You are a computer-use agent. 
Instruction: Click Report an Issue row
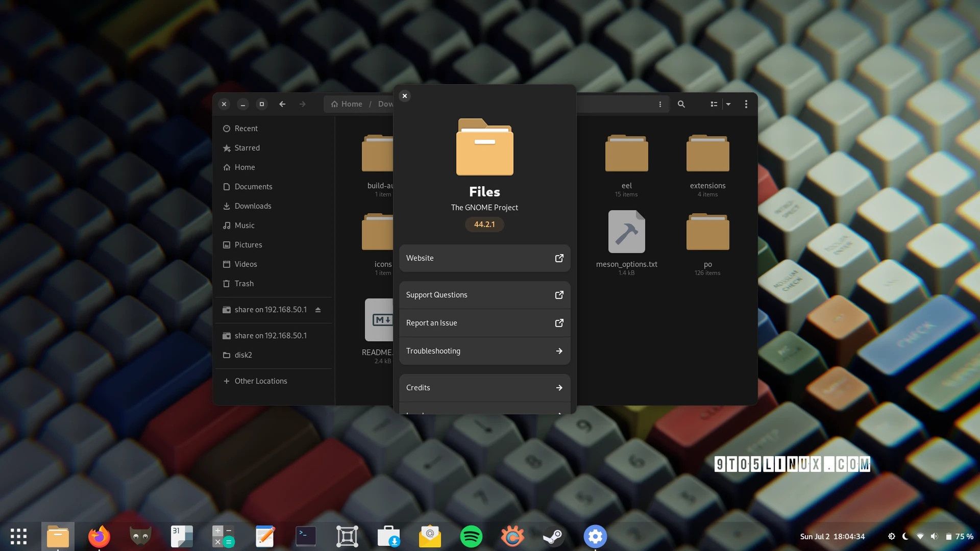pyautogui.click(x=484, y=323)
